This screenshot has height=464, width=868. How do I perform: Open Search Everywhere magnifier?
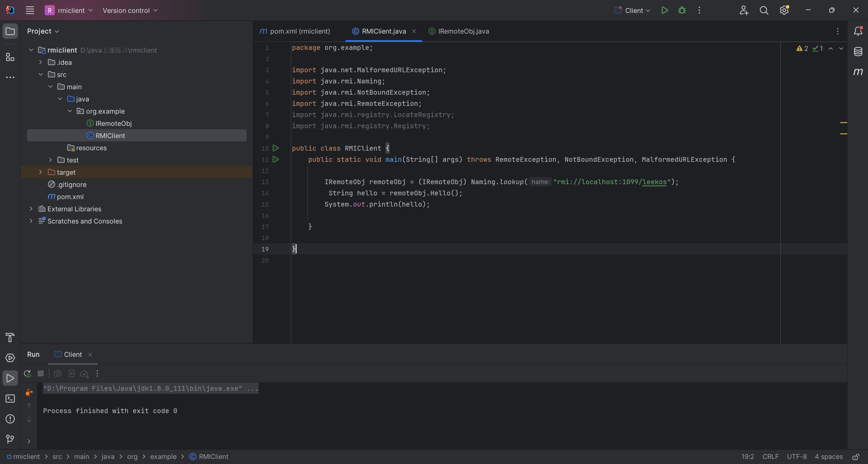(764, 10)
